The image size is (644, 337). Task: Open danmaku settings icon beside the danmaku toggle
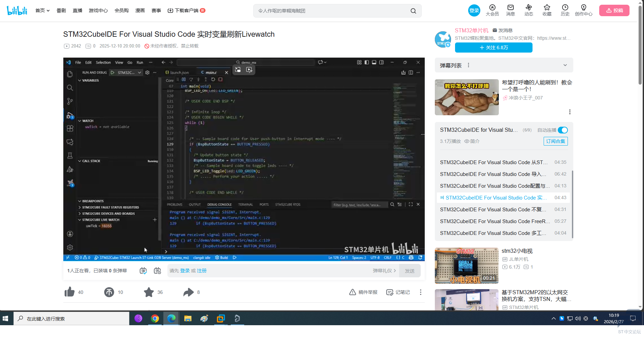pyautogui.click(x=157, y=271)
